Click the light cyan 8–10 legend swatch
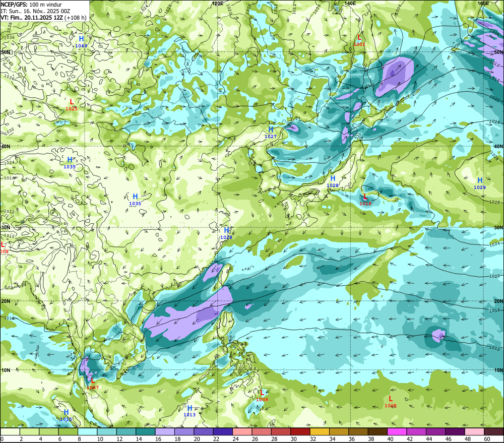 (87, 431)
